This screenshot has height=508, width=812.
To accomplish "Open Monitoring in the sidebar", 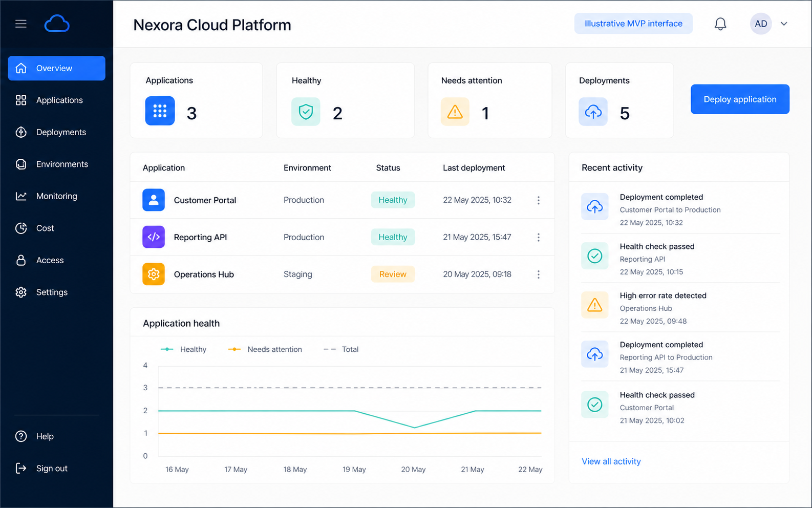I will [x=57, y=196].
